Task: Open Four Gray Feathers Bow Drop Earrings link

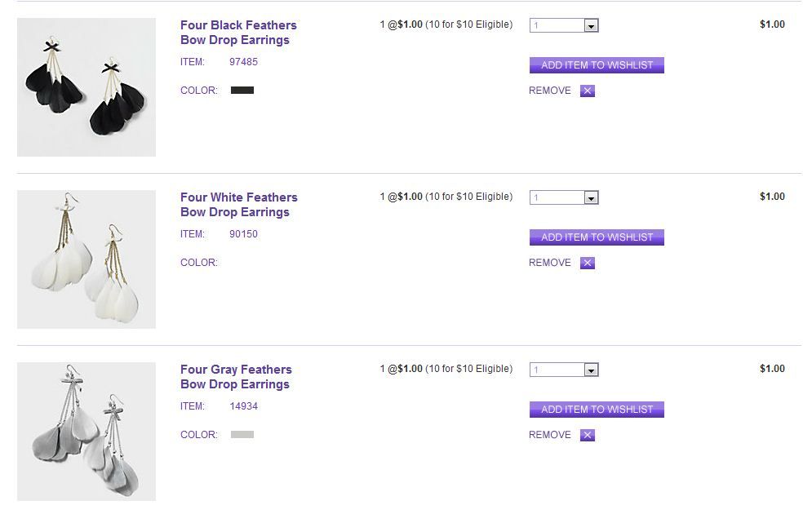Action: coord(236,377)
